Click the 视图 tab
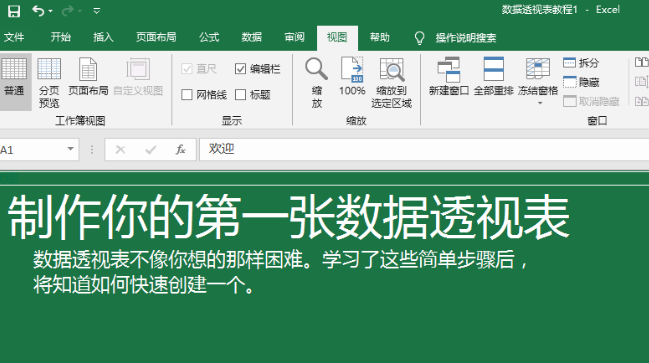 tap(337, 37)
